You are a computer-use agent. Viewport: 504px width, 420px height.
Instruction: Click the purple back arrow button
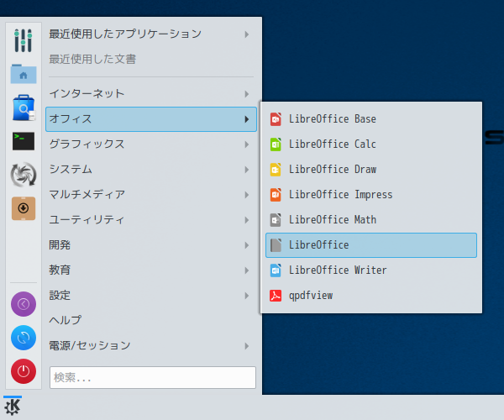(24, 304)
